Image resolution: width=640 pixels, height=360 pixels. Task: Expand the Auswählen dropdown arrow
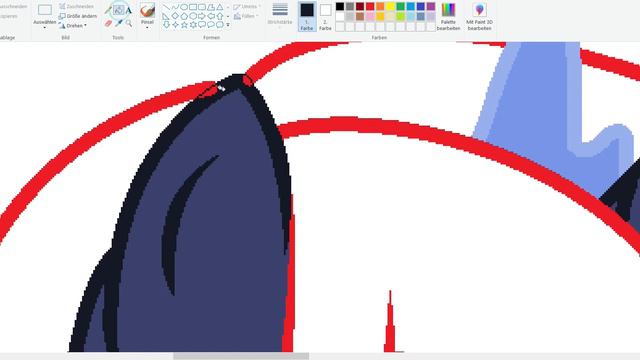point(44,27)
